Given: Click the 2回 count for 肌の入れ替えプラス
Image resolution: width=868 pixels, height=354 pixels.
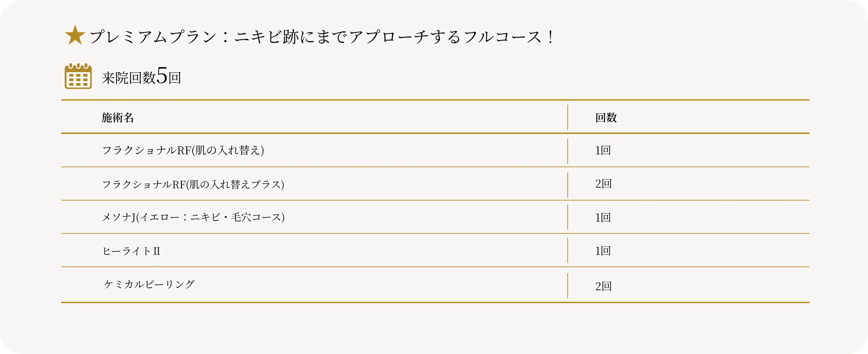Looking at the screenshot, I should (603, 184).
